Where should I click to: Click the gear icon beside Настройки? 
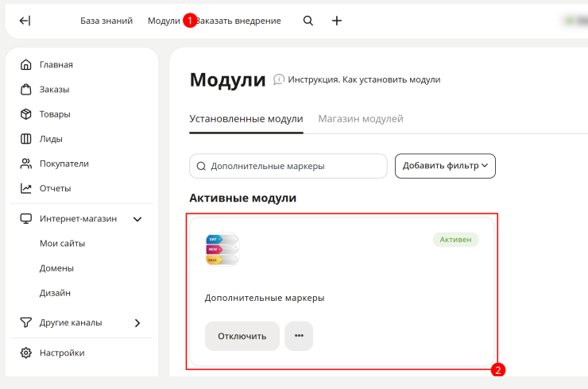(26, 352)
